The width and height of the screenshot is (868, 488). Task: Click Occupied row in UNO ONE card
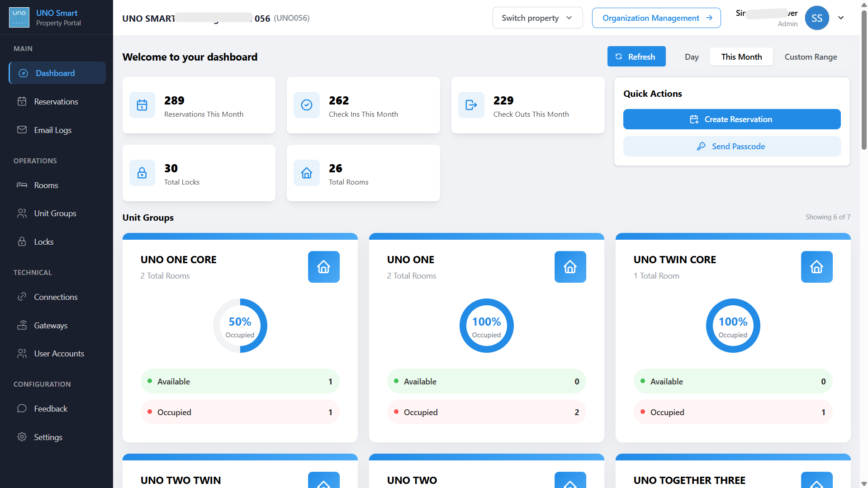coord(487,412)
